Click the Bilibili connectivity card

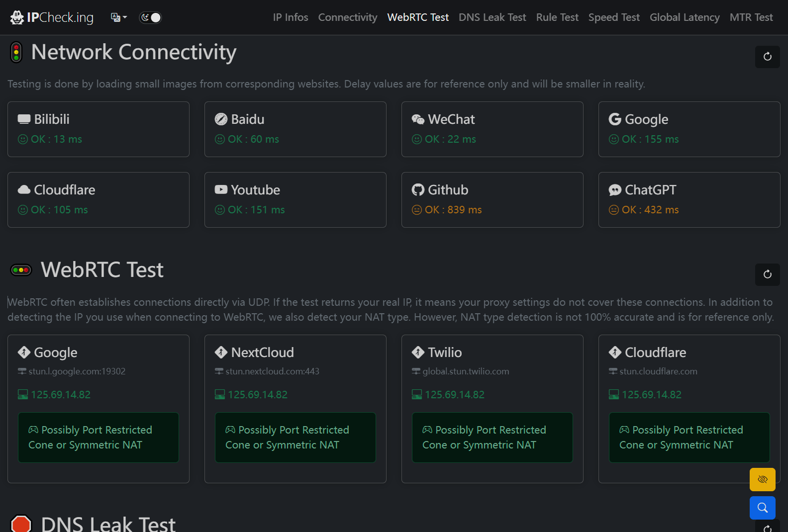pos(98,129)
